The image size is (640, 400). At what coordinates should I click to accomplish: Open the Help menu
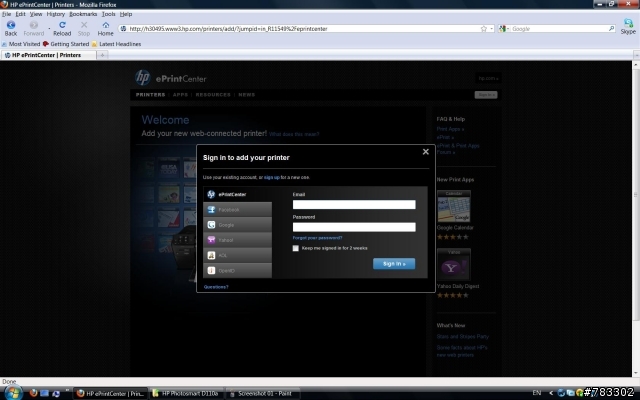coord(126,14)
